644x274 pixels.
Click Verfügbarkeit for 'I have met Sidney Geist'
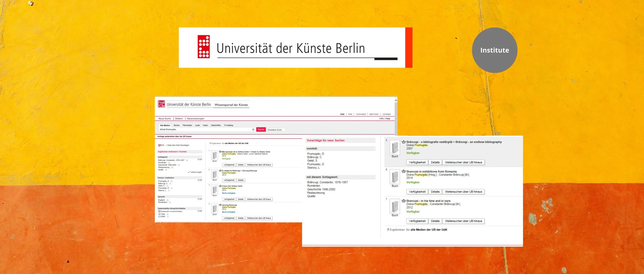(229, 199)
